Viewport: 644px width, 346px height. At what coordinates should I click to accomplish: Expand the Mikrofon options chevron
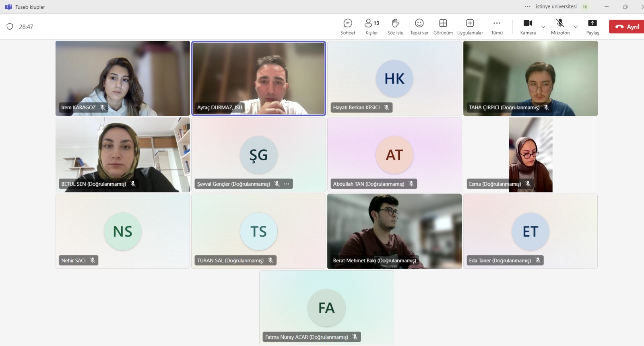pyautogui.click(x=576, y=27)
